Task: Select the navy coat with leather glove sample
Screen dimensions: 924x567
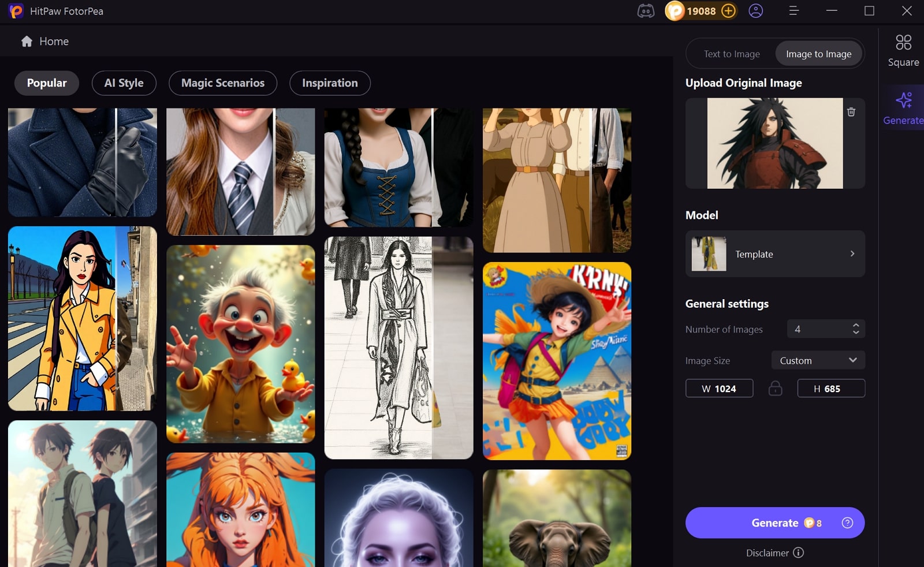Action: tap(83, 162)
